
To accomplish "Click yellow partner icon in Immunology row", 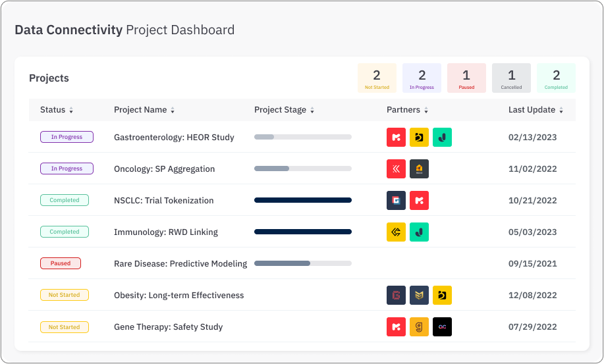I will (396, 232).
